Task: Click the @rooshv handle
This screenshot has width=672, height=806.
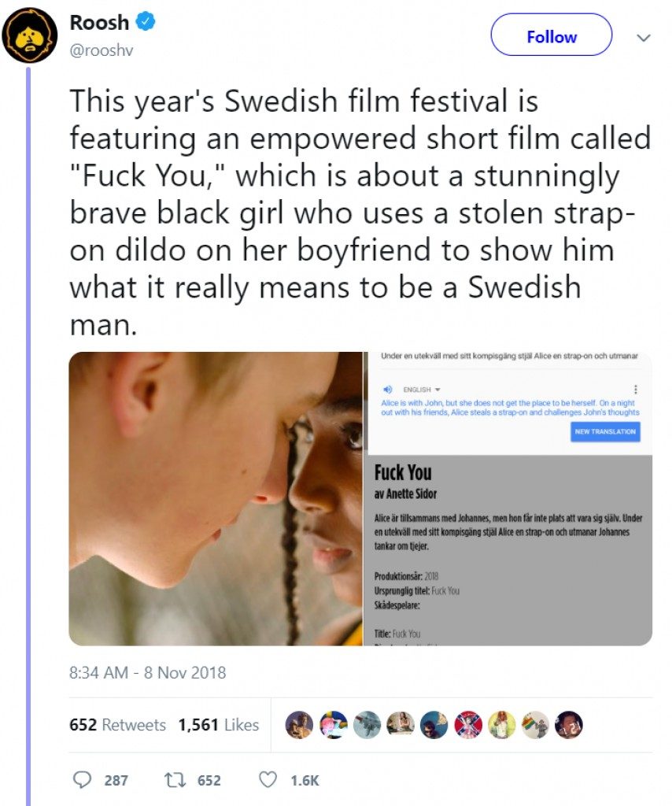Action: [99, 49]
